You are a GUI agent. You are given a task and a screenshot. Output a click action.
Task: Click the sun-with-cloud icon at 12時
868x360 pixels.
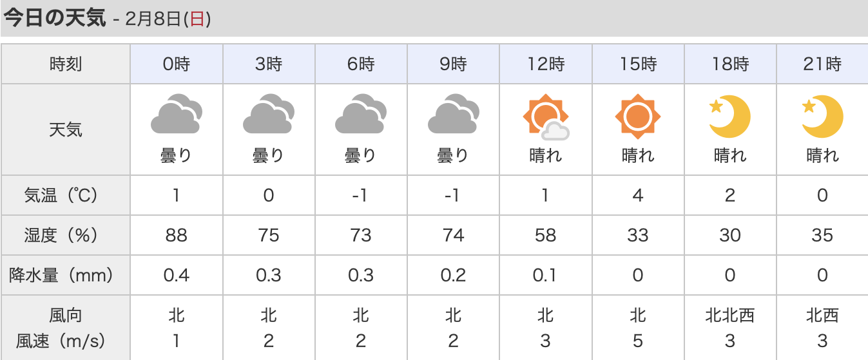click(545, 117)
